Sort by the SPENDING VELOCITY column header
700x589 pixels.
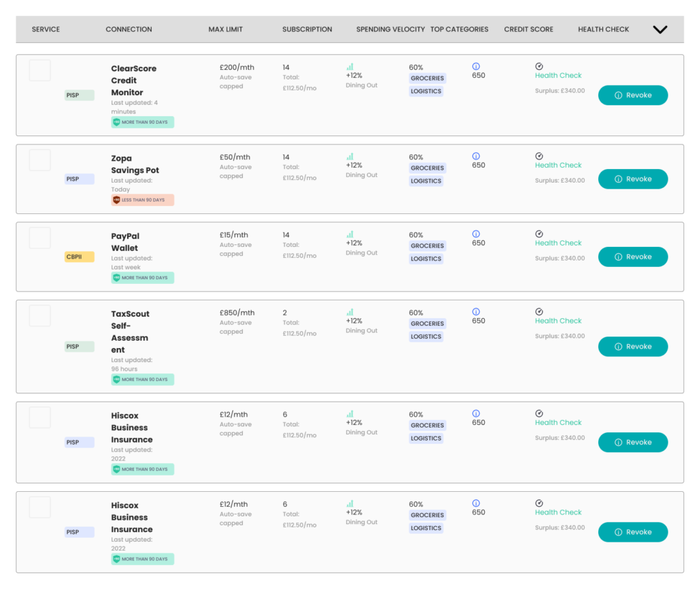(390, 29)
